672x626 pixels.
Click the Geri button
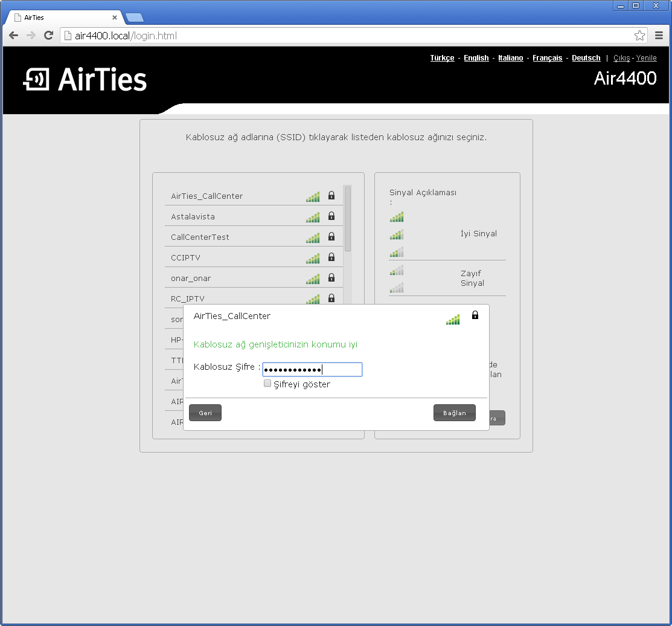tap(205, 412)
